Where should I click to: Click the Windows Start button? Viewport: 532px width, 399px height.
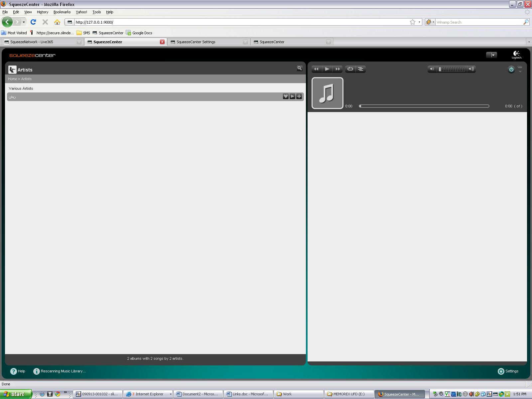click(x=16, y=394)
